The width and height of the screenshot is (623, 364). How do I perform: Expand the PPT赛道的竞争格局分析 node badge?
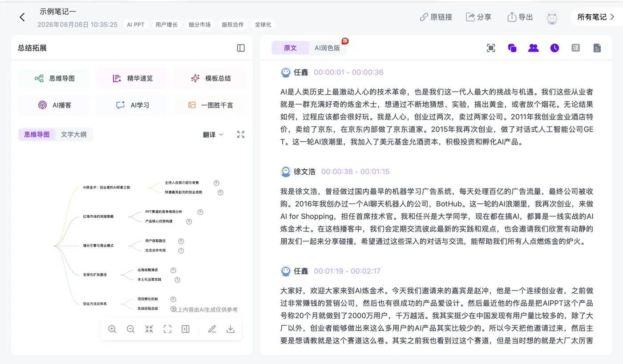coord(200,212)
